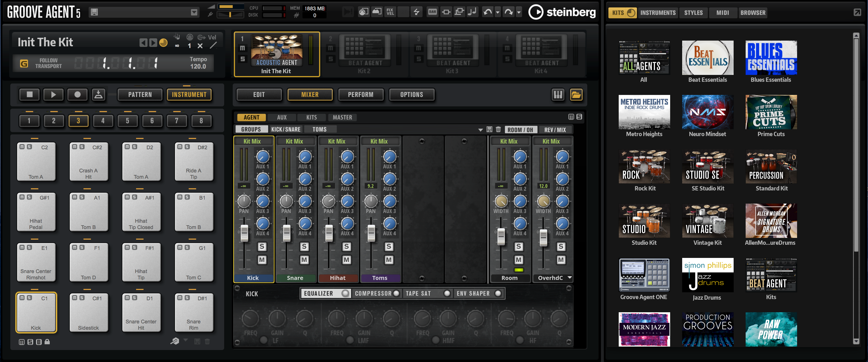Click the yellow folder load icon
The image size is (868, 362).
(576, 95)
